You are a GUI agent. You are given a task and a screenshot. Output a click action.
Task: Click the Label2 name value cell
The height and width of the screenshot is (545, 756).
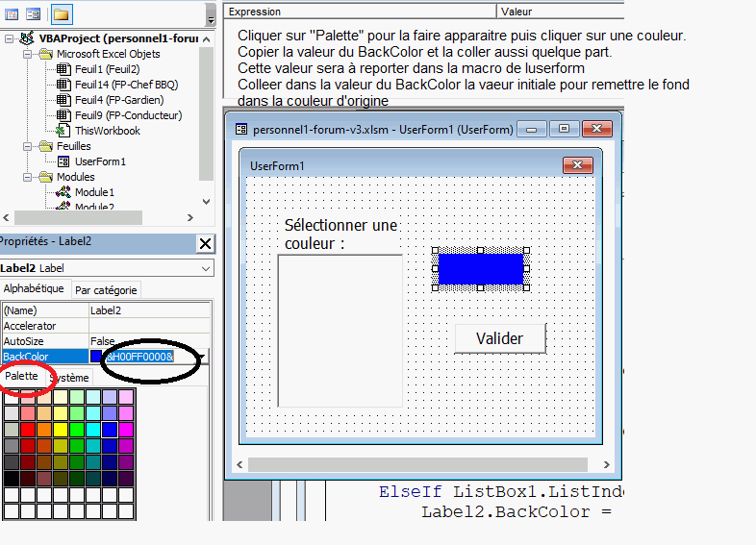[149, 310]
